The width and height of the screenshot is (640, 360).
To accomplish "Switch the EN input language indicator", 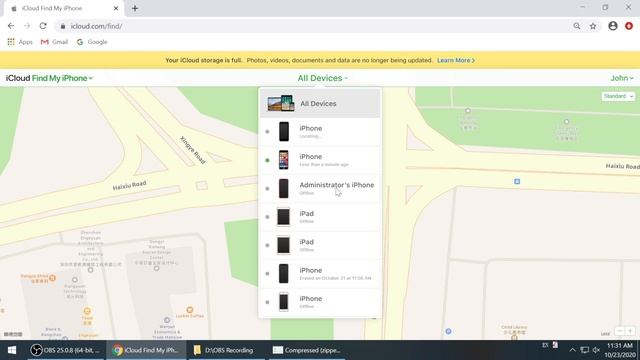I will point(545,345).
